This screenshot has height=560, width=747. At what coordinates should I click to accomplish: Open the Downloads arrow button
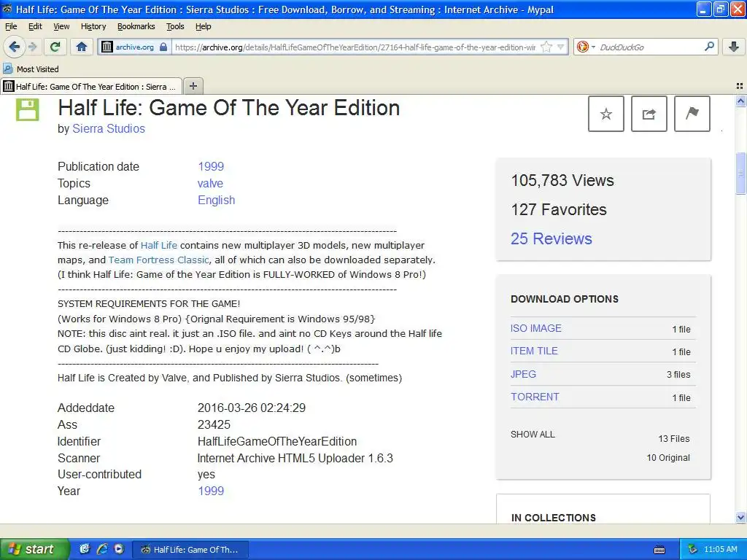(x=734, y=47)
